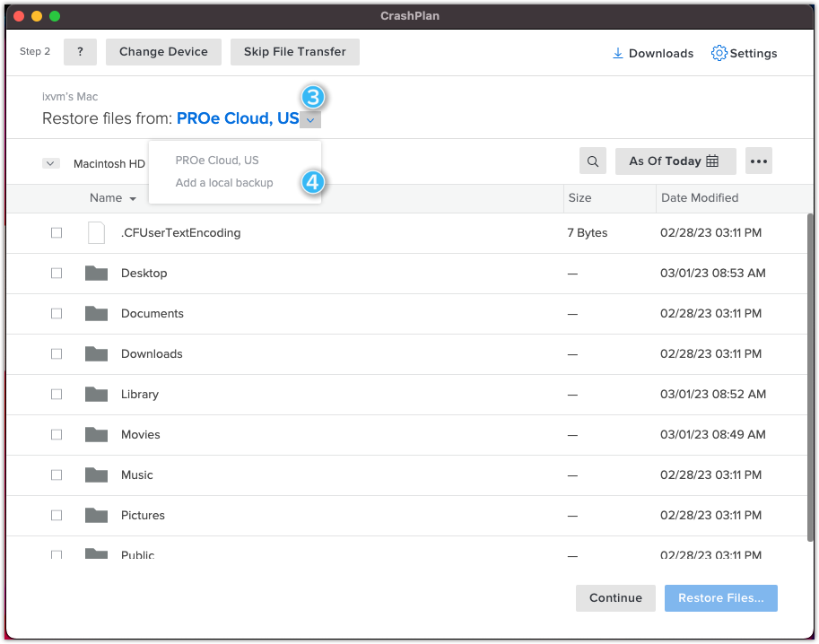Check the .CFUserTextEncoding checkbox
This screenshot has height=644, width=819.
click(x=57, y=233)
